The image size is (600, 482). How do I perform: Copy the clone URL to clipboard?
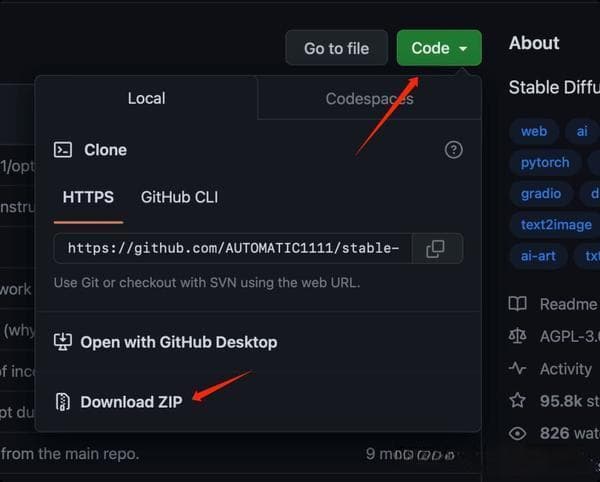click(437, 248)
